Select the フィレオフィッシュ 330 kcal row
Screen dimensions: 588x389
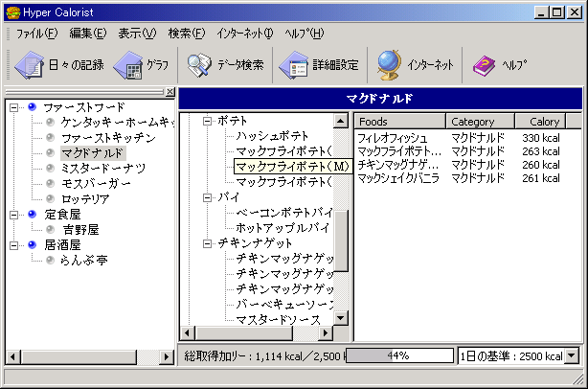(459, 138)
